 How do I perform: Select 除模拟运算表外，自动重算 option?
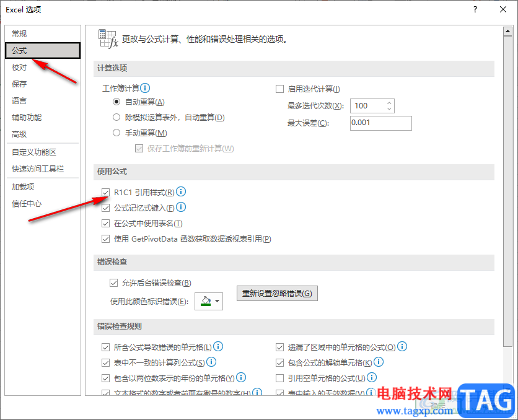[x=116, y=117]
